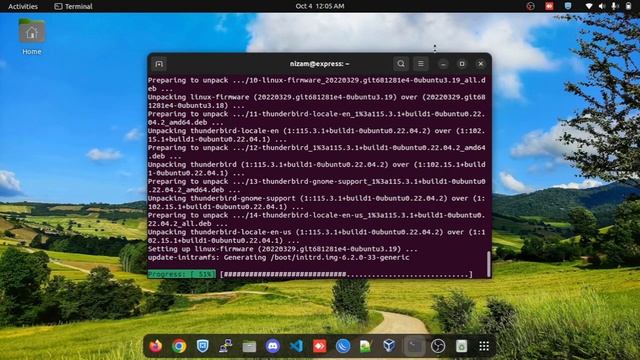Open the Activities overview
The image size is (640, 360).
23,6
